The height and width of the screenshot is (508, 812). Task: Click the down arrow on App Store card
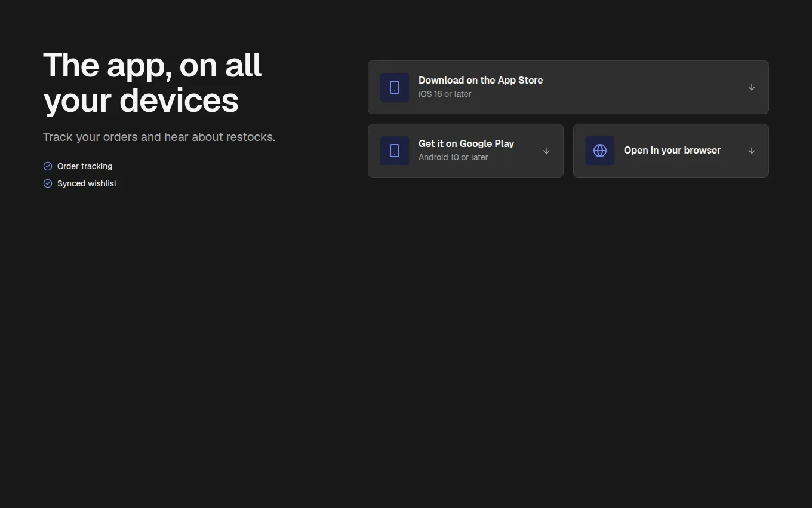point(752,87)
